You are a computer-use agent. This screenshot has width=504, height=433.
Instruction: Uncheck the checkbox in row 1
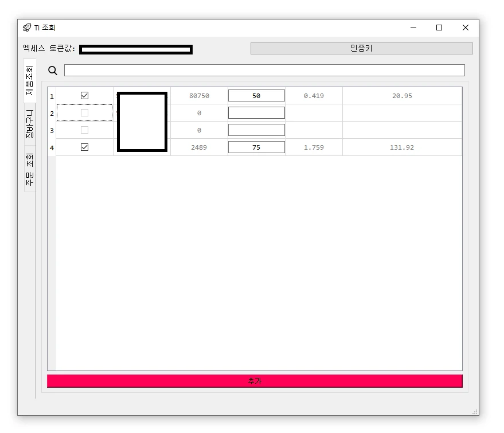[84, 95]
